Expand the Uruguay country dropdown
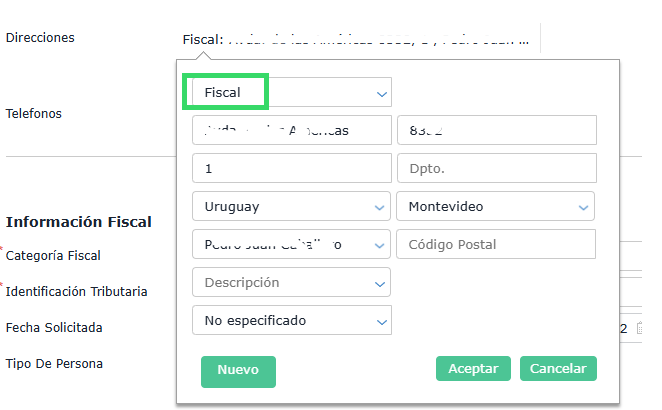The image size is (662, 410). (x=291, y=206)
